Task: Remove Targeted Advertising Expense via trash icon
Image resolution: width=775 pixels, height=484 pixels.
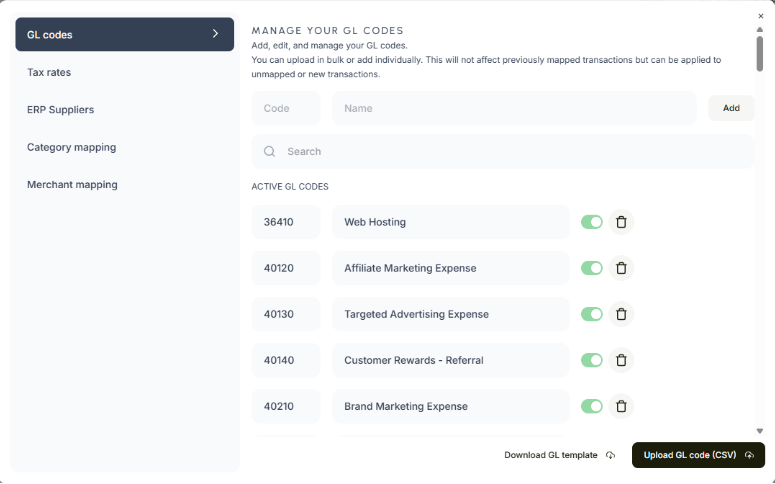Action: click(621, 314)
